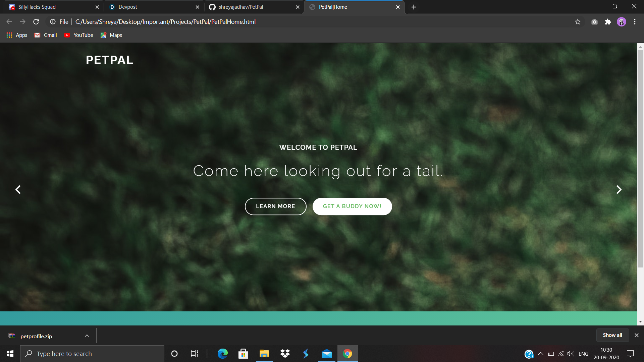Viewport: 644px width, 362px height.
Task: Click the LEARN MORE button
Action: [275, 206]
